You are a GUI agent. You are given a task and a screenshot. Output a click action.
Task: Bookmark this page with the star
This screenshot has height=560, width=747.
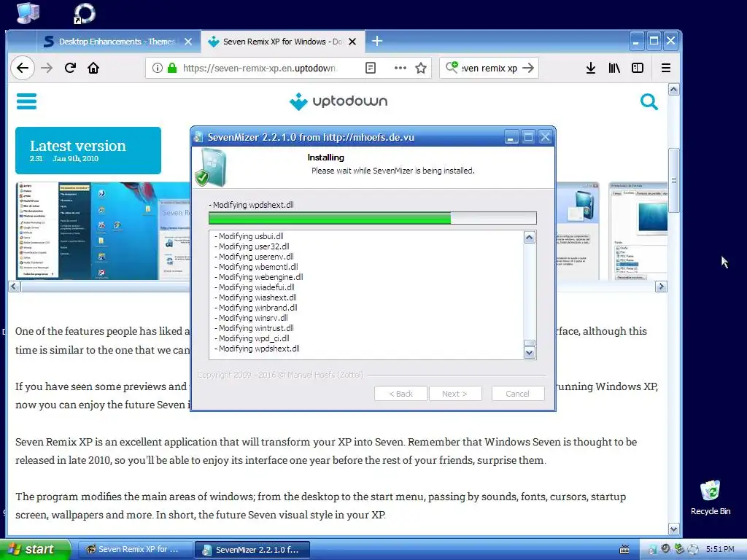tap(421, 68)
